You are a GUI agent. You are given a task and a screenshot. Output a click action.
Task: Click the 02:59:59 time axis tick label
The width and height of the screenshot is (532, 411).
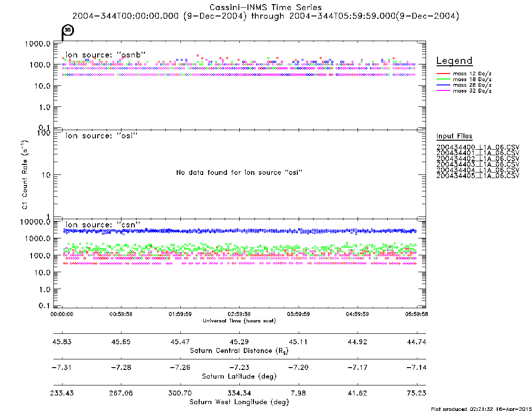(239, 314)
